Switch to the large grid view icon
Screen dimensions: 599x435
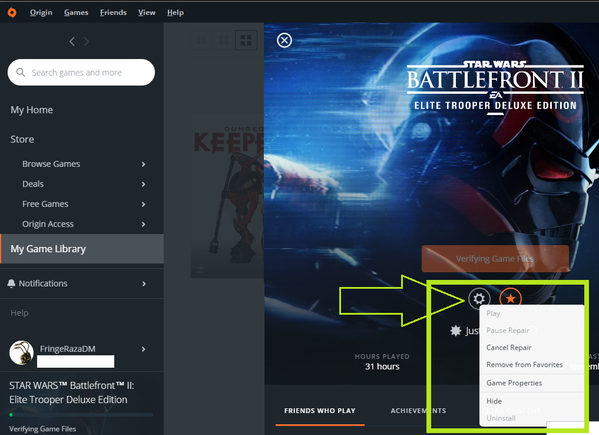pos(246,40)
